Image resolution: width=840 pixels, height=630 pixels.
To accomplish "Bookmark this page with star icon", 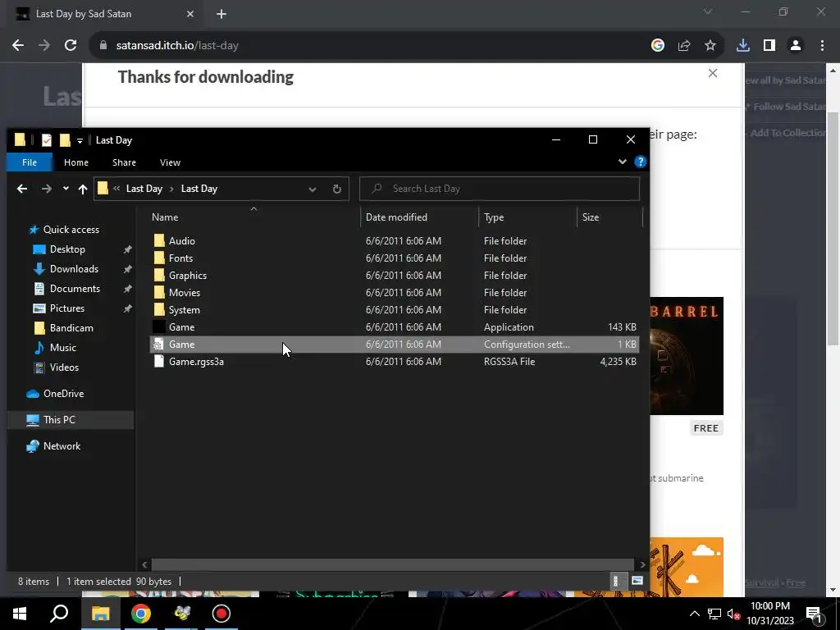I will tap(710, 46).
